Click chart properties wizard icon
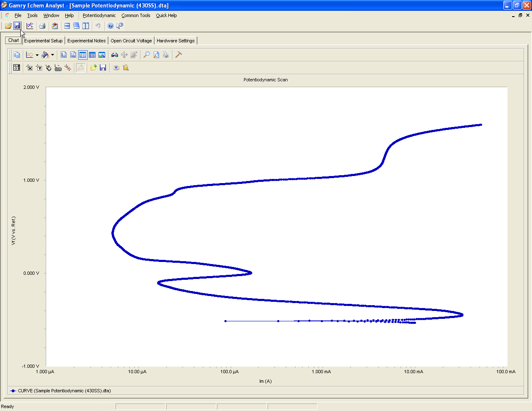The height and width of the screenshot is (411, 532). pos(102,55)
